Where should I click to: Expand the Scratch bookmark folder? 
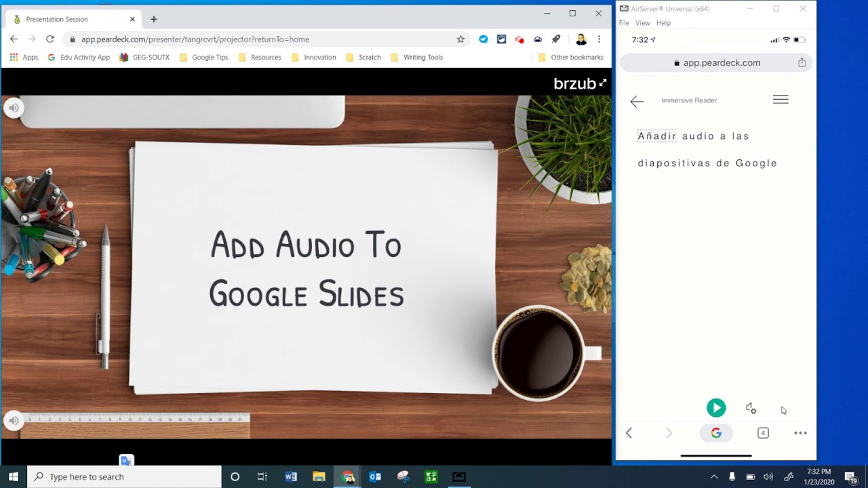[363, 58]
